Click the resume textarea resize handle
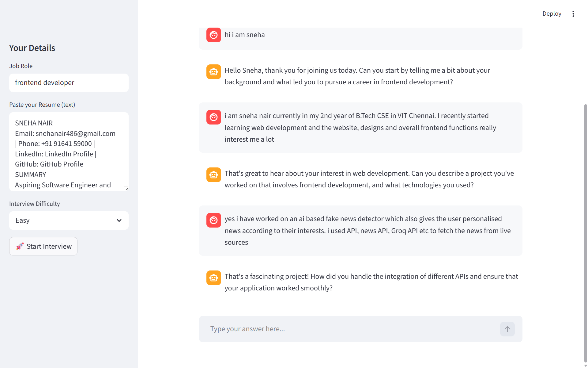Screen dimensions: 588x368 [x=126, y=189]
